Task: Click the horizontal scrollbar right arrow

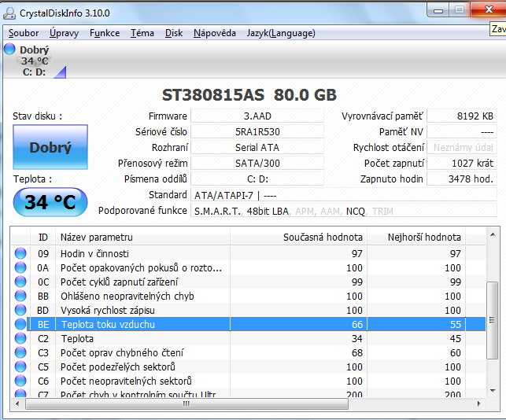Action: tap(479, 406)
